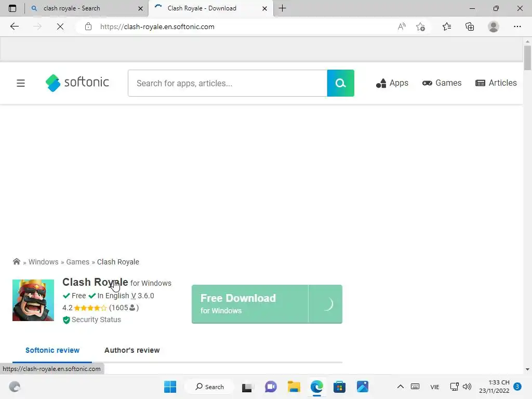The height and width of the screenshot is (399, 532).
Task: Stop loading the page
Action: coord(60,26)
